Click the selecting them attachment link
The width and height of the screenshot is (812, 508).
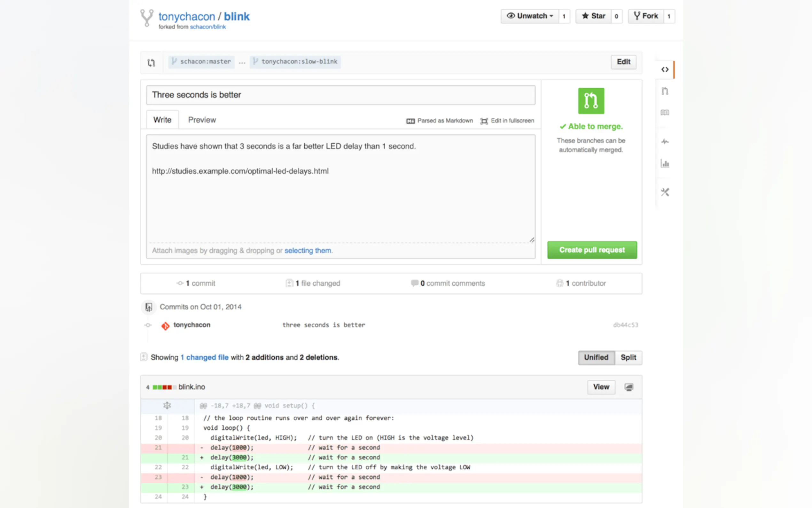pyautogui.click(x=308, y=250)
